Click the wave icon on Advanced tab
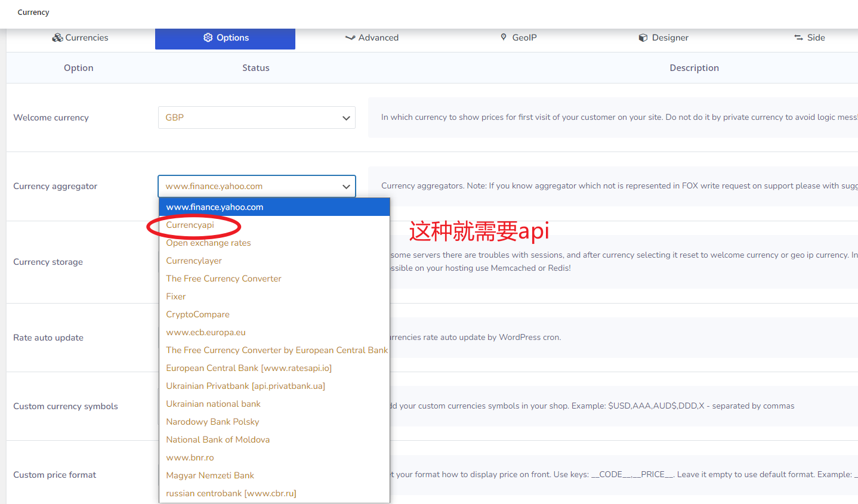Screen dimensions: 858x504 click(x=350, y=37)
